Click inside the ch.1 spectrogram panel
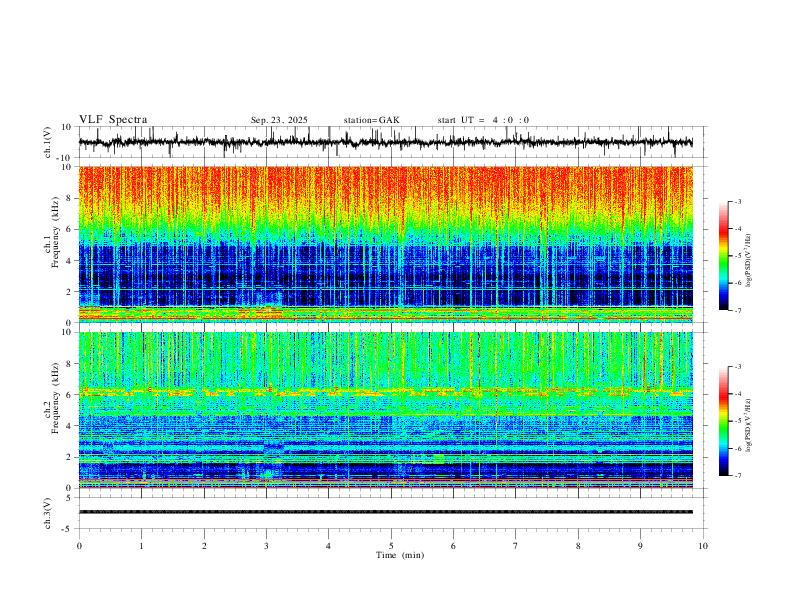This screenshot has height=612, width=792. pos(385,244)
